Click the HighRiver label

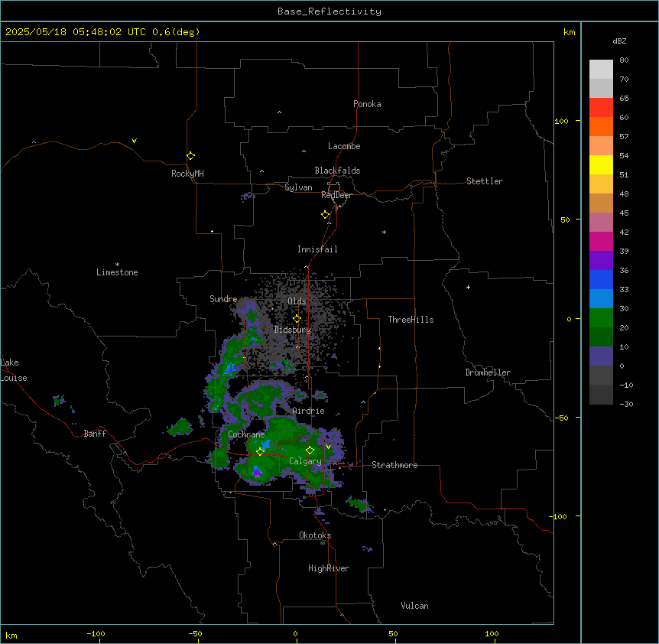pyautogui.click(x=329, y=568)
